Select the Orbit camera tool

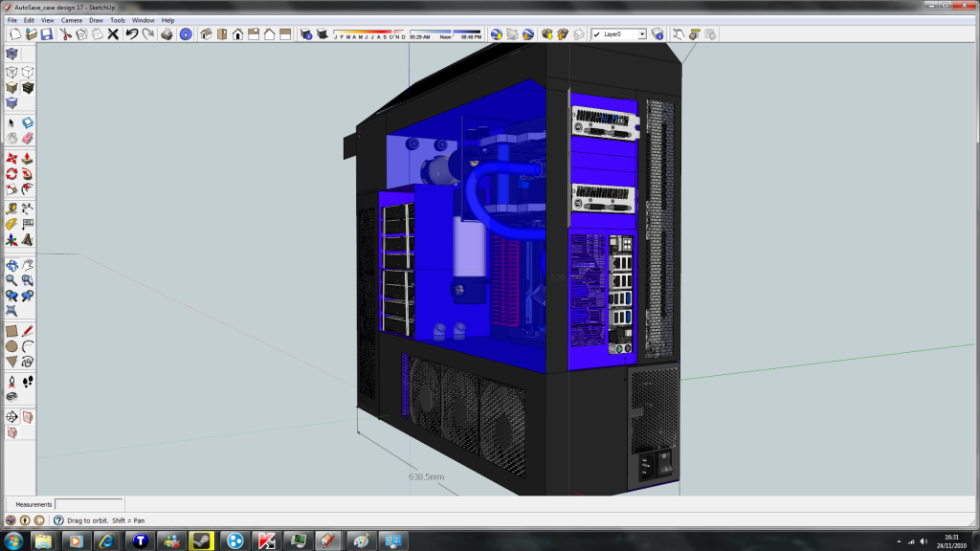[11, 265]
